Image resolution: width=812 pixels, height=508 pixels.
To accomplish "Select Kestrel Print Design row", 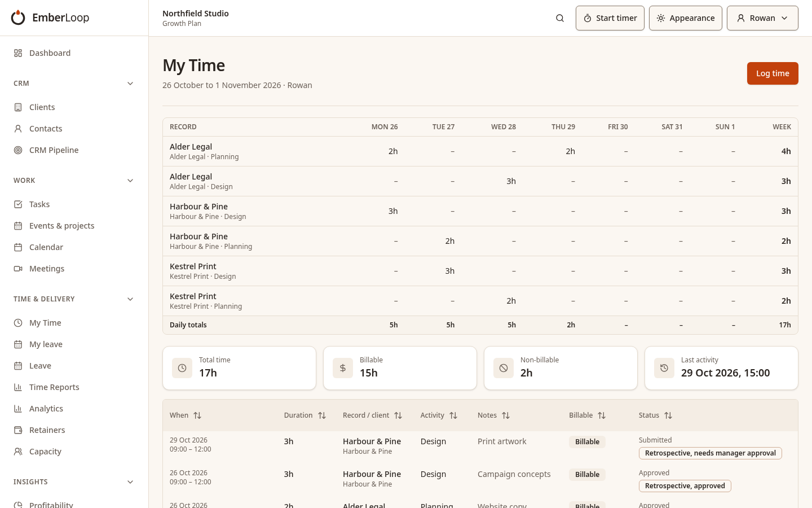I will pyautogui.click(x=480, y=271).
